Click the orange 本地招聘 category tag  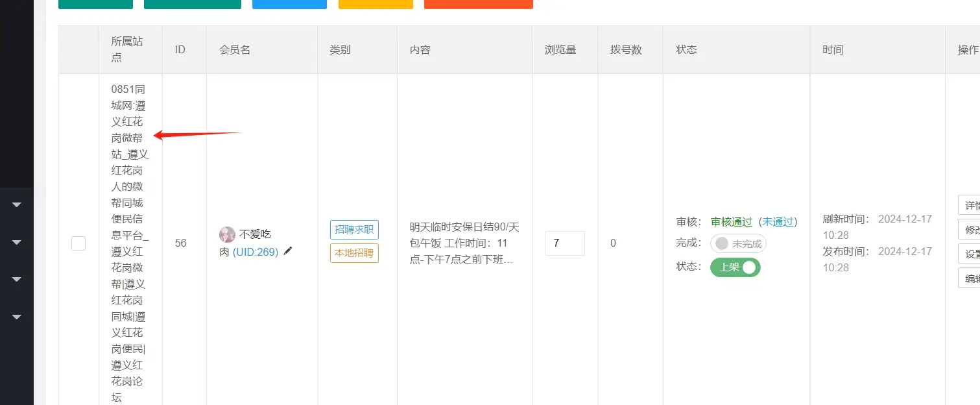[354, 253]
